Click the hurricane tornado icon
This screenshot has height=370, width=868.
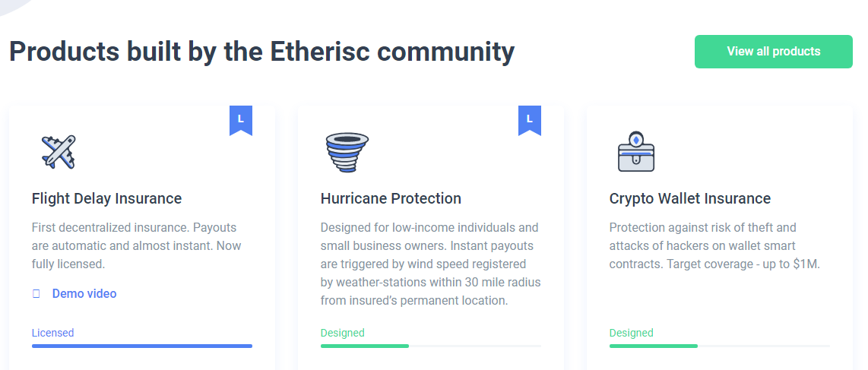[347, 152]
